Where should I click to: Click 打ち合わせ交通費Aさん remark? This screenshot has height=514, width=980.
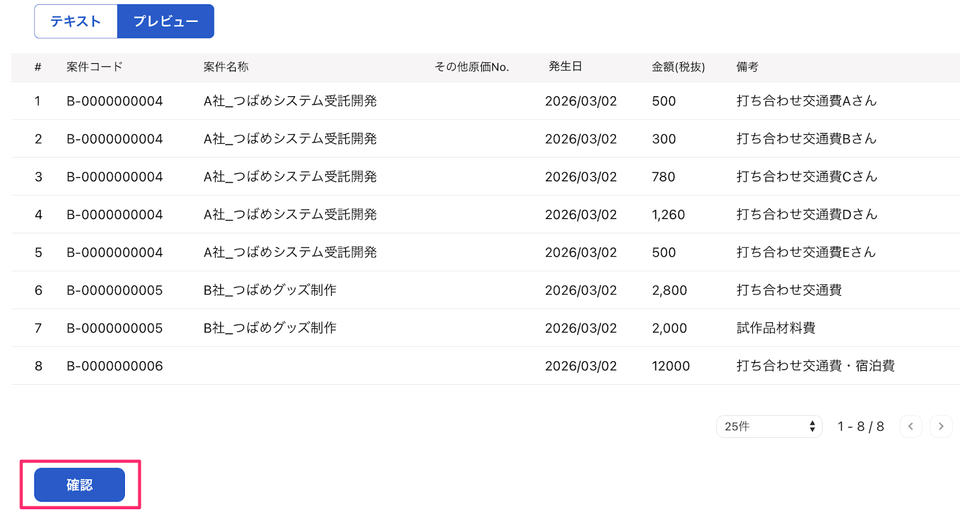807,101
